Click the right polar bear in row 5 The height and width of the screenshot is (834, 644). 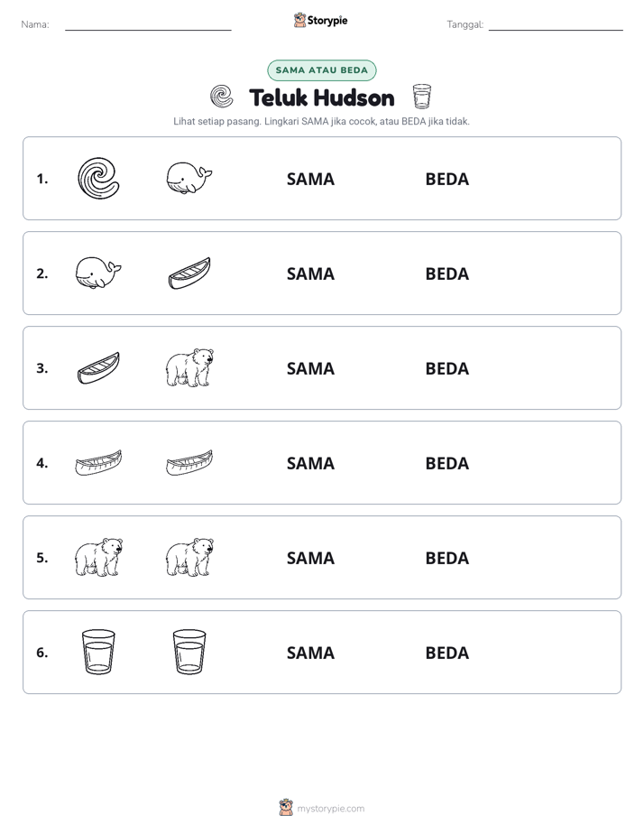(x=189, y=557)
